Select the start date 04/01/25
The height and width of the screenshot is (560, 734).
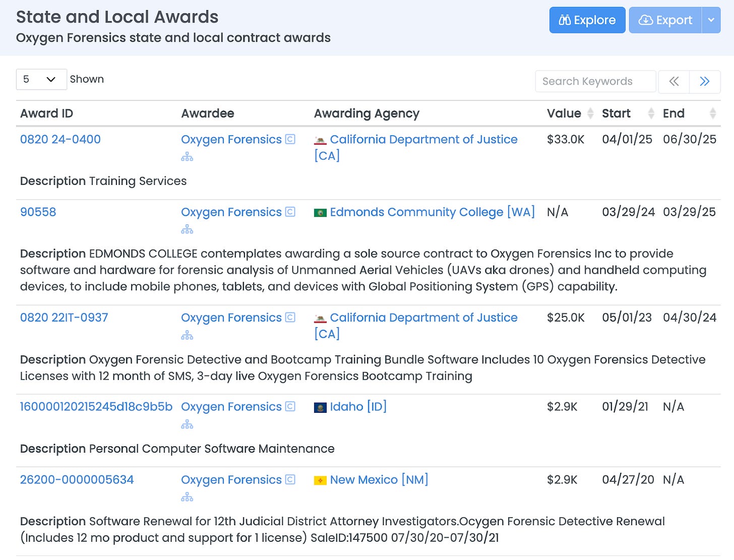point(627,139)
